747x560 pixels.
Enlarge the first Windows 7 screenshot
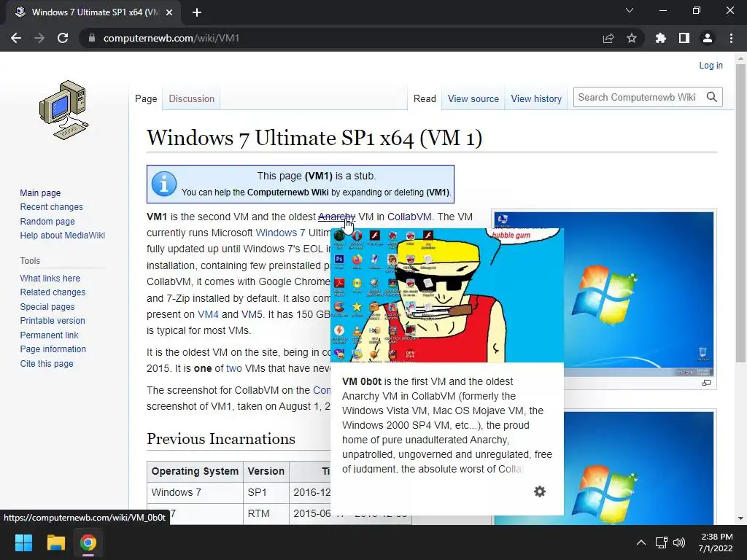706,383
